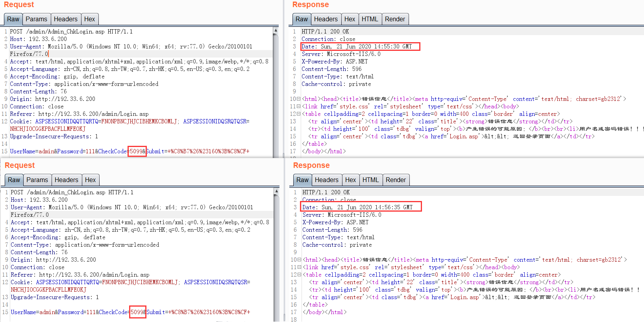
Task: Collapse line 10 html fold in top Response
Action: tap(298, 99)
